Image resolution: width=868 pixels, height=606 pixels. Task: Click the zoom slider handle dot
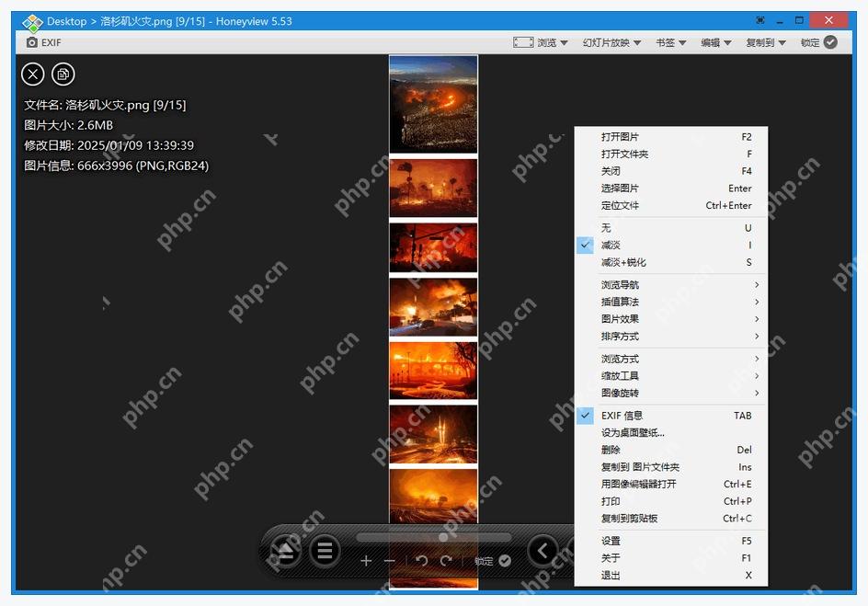click(443, 537)
